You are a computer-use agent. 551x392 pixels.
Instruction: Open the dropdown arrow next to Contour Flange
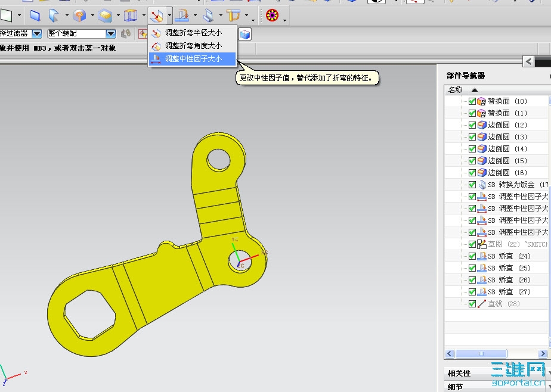66,15
